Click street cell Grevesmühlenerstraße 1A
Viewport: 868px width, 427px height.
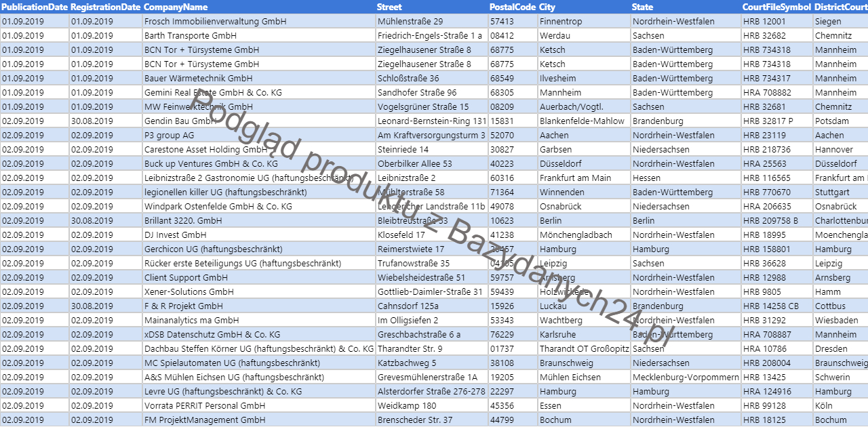point(431,377)
